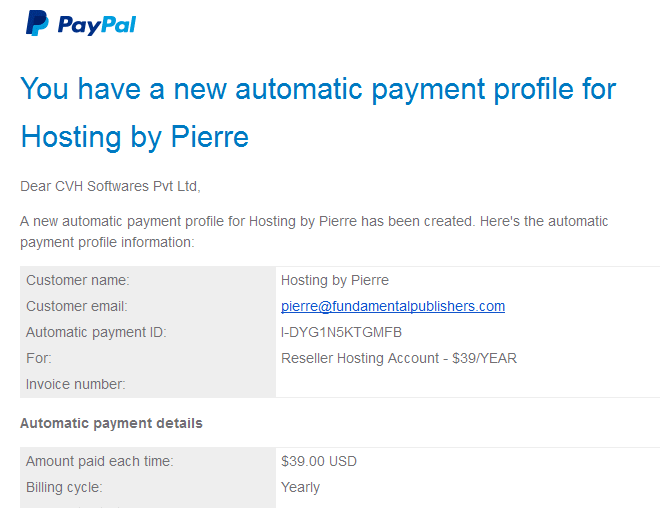Select the Customer name label
Image resolution: width=661 pixels, height=508 pixels.
(x=78, y=280)
